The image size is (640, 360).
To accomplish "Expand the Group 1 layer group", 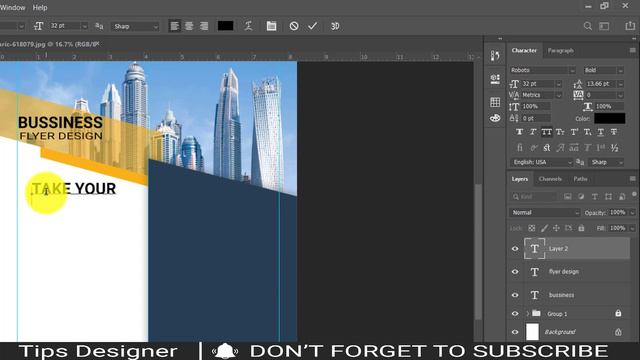I will pyautogui.click(x=527, y=314).
